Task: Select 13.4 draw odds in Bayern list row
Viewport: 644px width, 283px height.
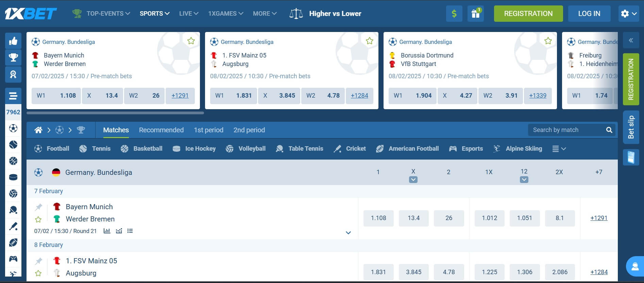Action: coord(414,218)
